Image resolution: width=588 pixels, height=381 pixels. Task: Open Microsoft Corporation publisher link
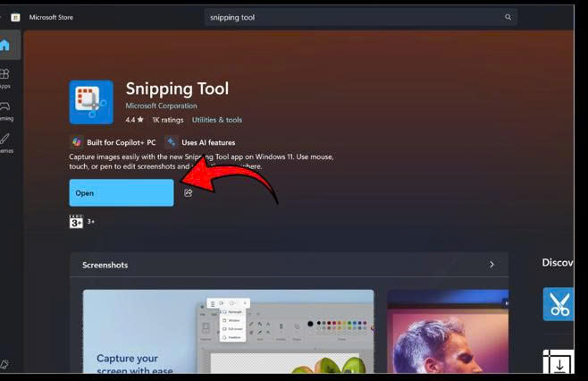[161, 106]
